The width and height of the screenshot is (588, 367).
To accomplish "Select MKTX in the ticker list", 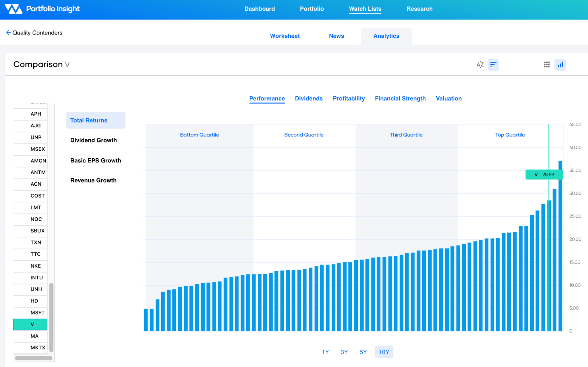I will coord(30,348).
